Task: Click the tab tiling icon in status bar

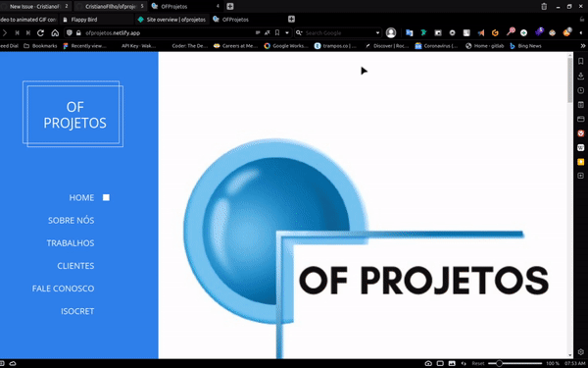Action: (x=440, y=363)
